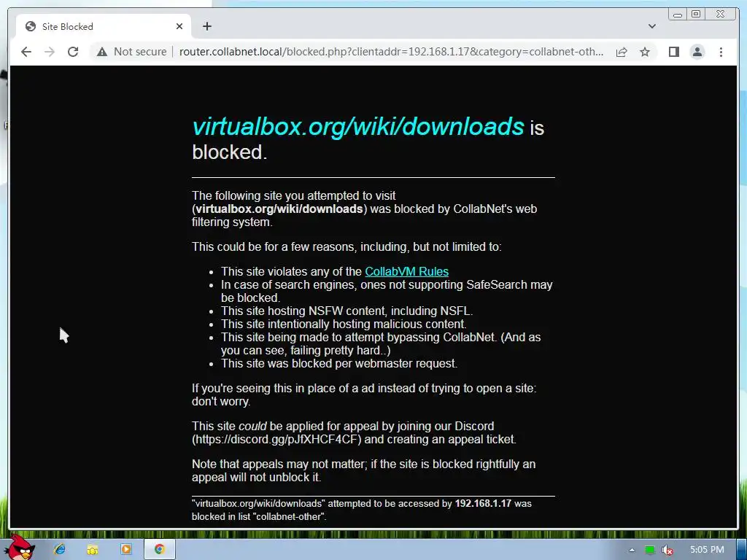Screen dimensions: 747x560
Task: Click the 'hosting NSFW content' bullet text
Action: pyautogui.click(x=347, y=311)
